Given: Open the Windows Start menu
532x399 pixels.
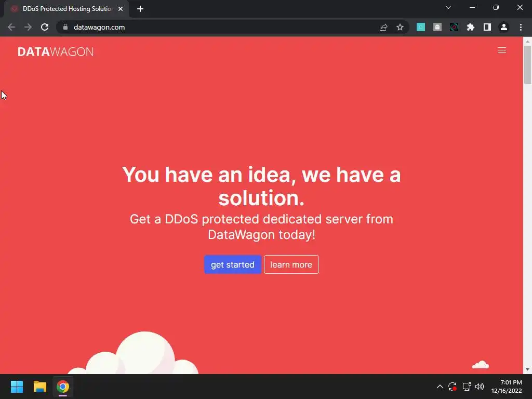Looking at the screenshot, I should click(17, 387).
